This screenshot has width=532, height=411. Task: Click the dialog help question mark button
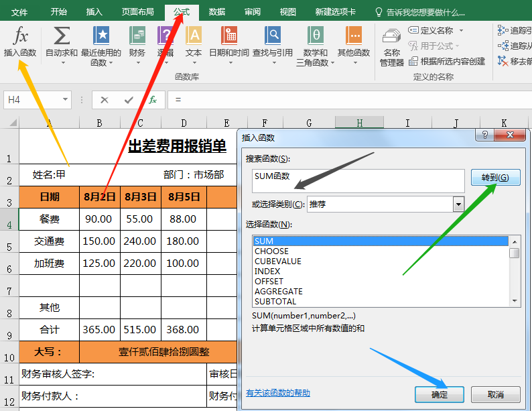point(485,135)
